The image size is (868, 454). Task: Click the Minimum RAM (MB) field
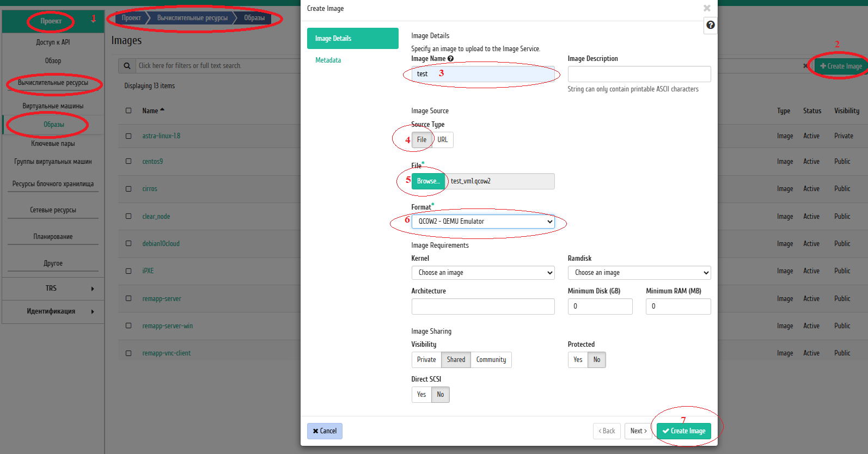pyautogui.click(x=678, y=306)
